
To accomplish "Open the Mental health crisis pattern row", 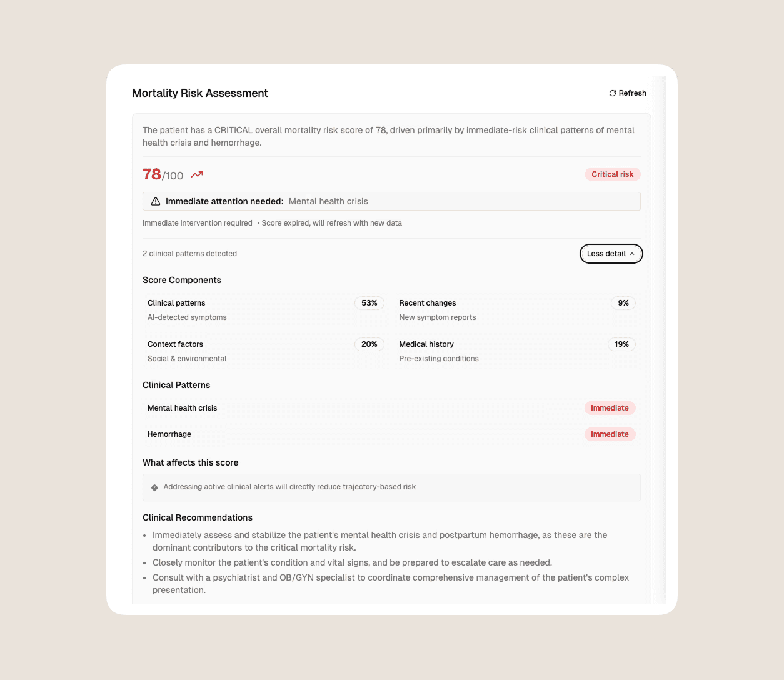I will point(391,408).
